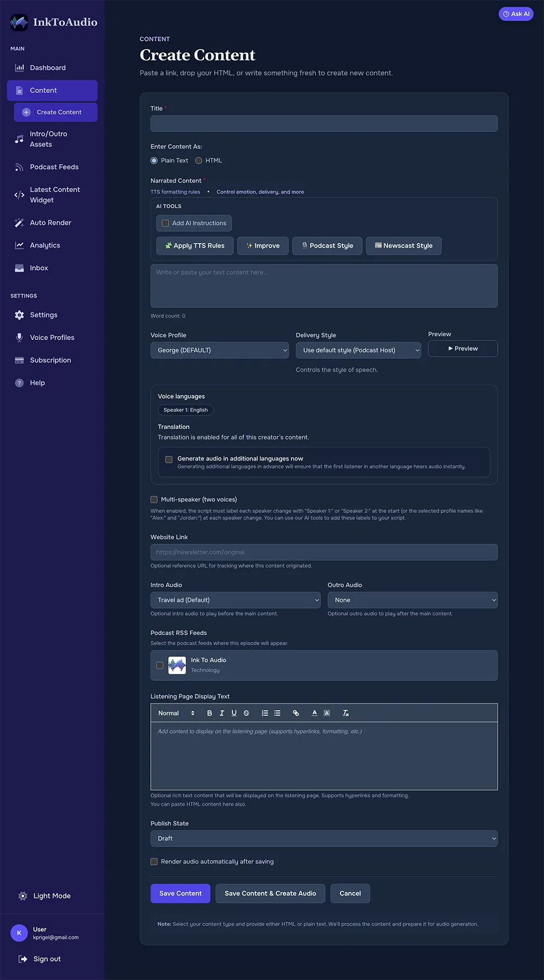The image size is (544, 980).
Task: Open Auto Render from sidebar
Action: click(x=52, y=222)
